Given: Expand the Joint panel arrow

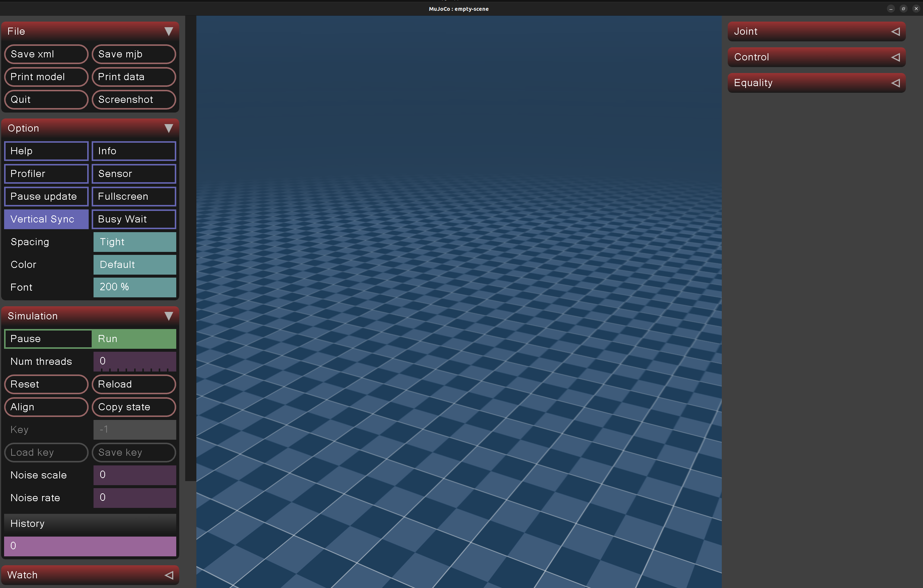Looking at the screenshot, I should (895, 31).
